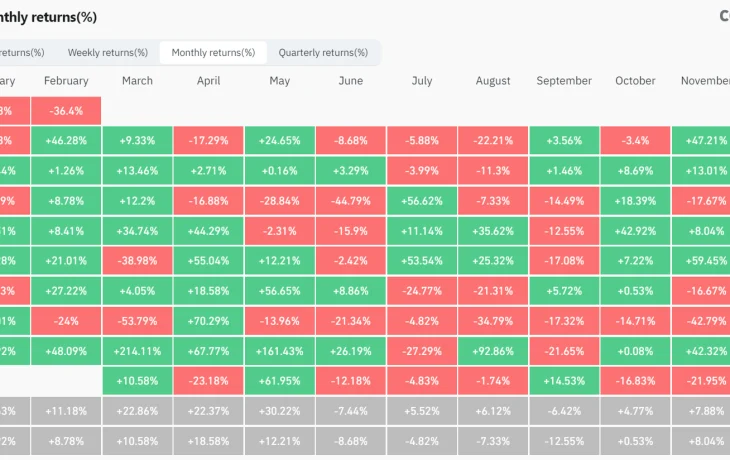This screenshot has height=460, width=730.
Task: Click the May column header
Action: 280,81
